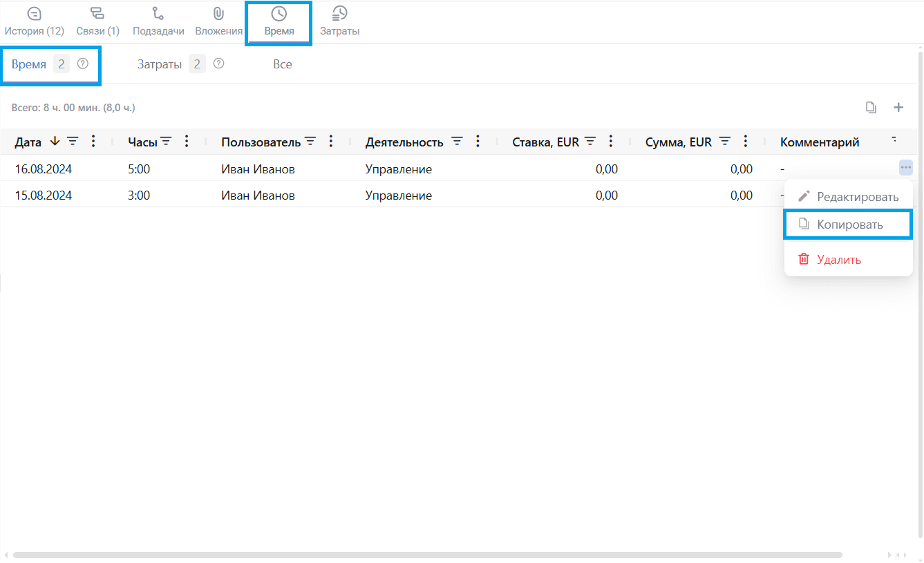Click date cell 15.08.2024
Viewport: 924px width, 563px height.
44,195
